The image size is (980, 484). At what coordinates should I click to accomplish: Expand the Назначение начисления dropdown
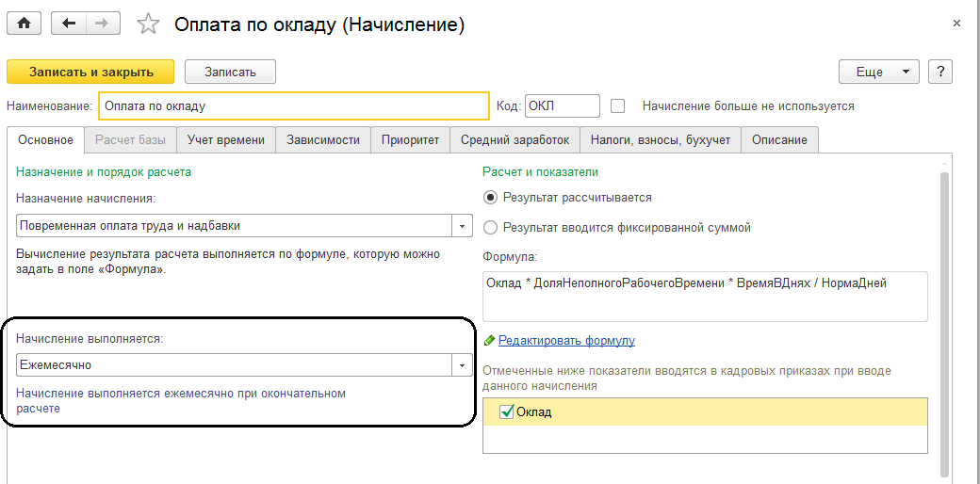tap(462, 226)
